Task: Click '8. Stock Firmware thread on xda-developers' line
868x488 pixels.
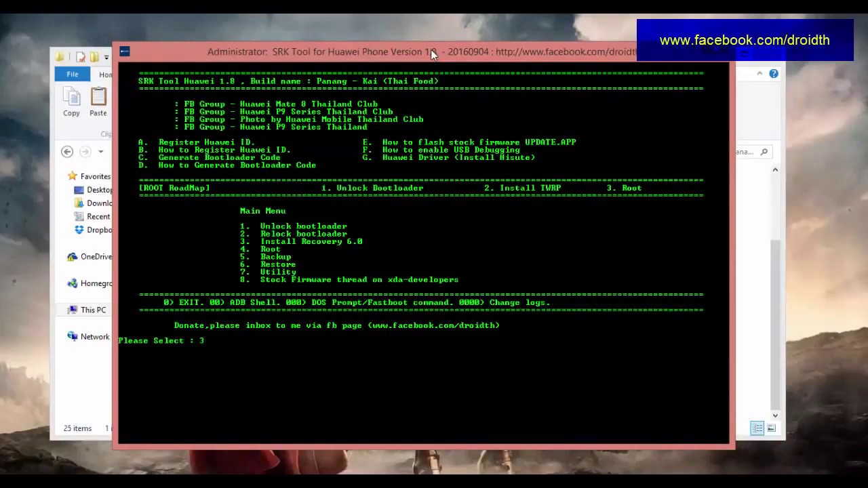Action: coord(349,279)
